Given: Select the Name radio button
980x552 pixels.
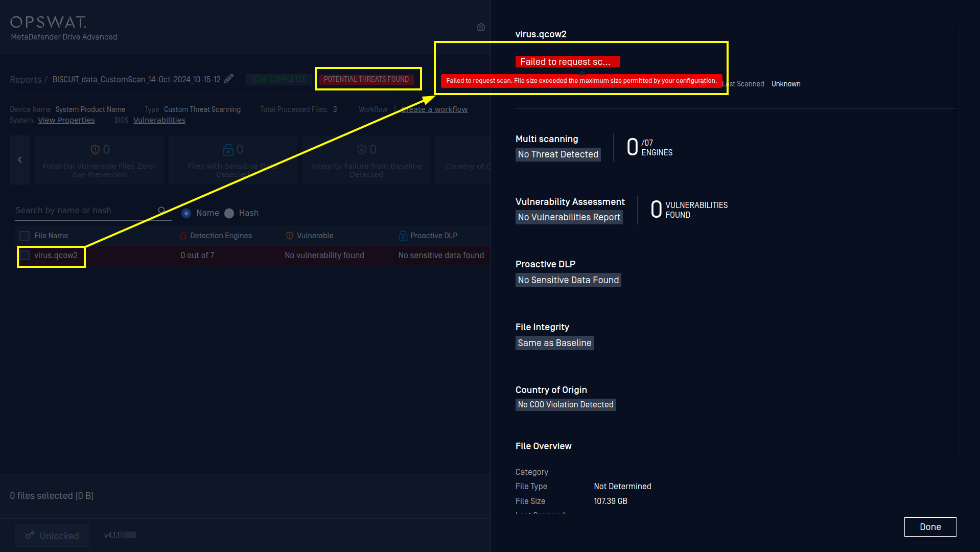Looking at the screenshot, I should point(186,213).
